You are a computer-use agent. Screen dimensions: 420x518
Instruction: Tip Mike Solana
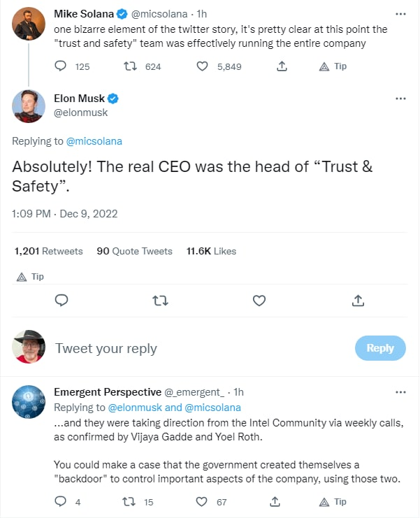pyautogui.click(x=333, y=66)
